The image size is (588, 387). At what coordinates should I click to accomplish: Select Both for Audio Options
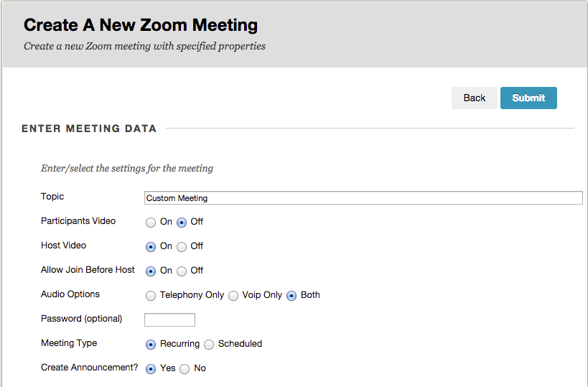(291, 296)
